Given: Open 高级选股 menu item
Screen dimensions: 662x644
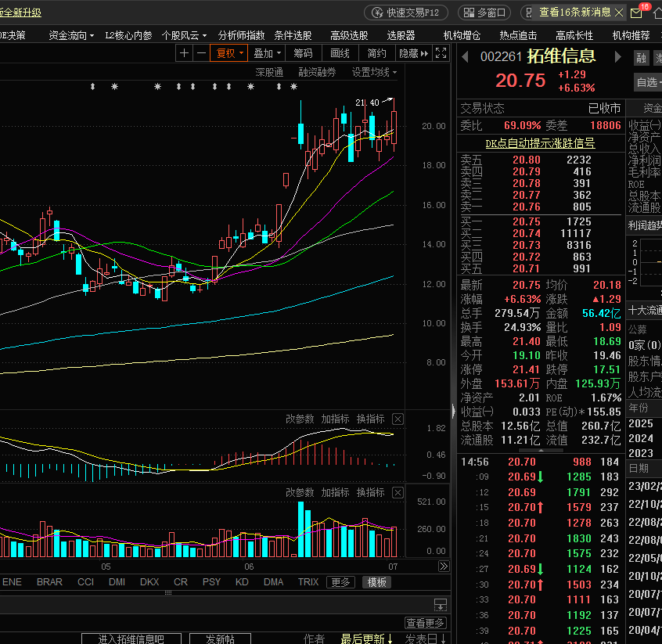Looking at the screenshot, I should pos(349,35).
